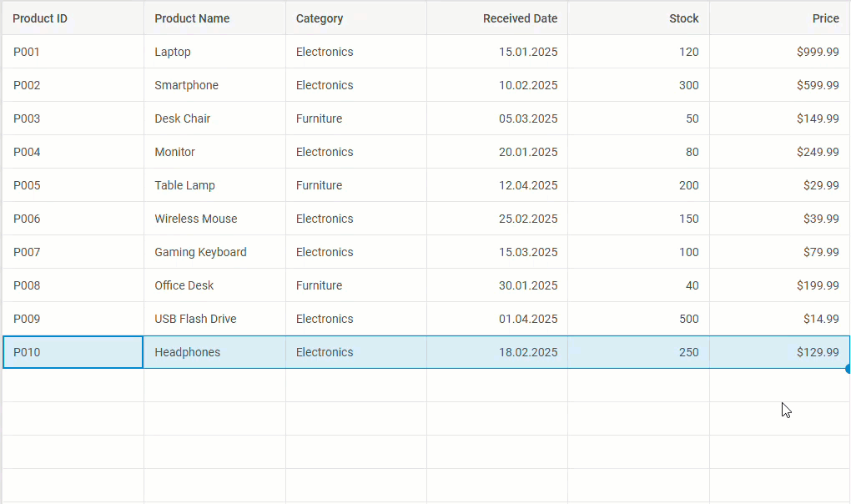Screen dimensions: 851x504
Task: Select the Office Desk cell
Action: [215, 285]
